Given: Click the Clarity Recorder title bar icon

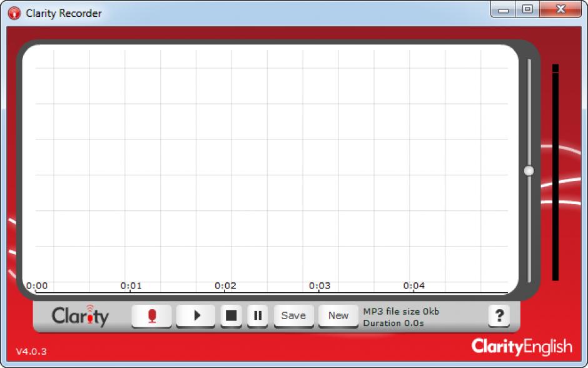Looking at the screenshot, I should point(14,13).
